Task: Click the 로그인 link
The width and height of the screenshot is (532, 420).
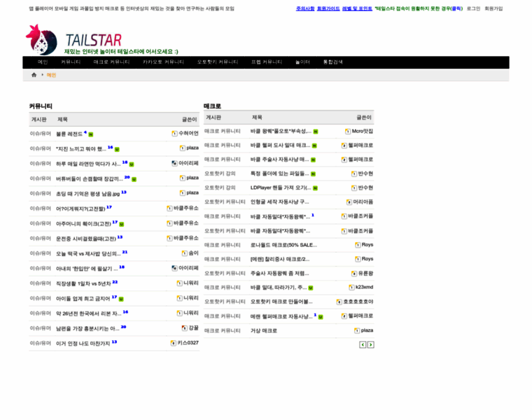Action: (474, 8)
